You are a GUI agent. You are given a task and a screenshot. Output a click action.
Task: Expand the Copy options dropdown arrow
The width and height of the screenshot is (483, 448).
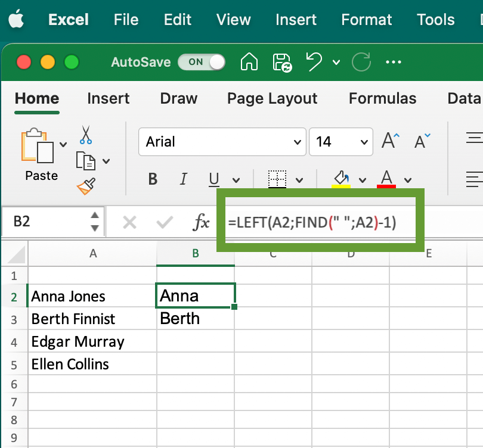106,161
